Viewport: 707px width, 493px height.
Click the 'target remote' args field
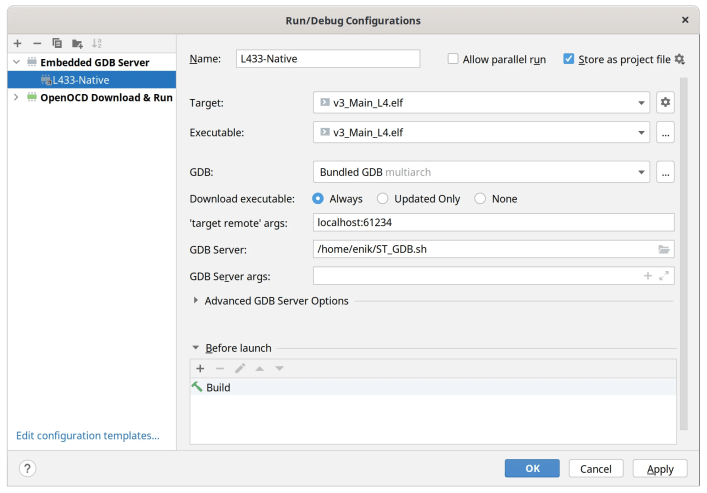(494, 223)
